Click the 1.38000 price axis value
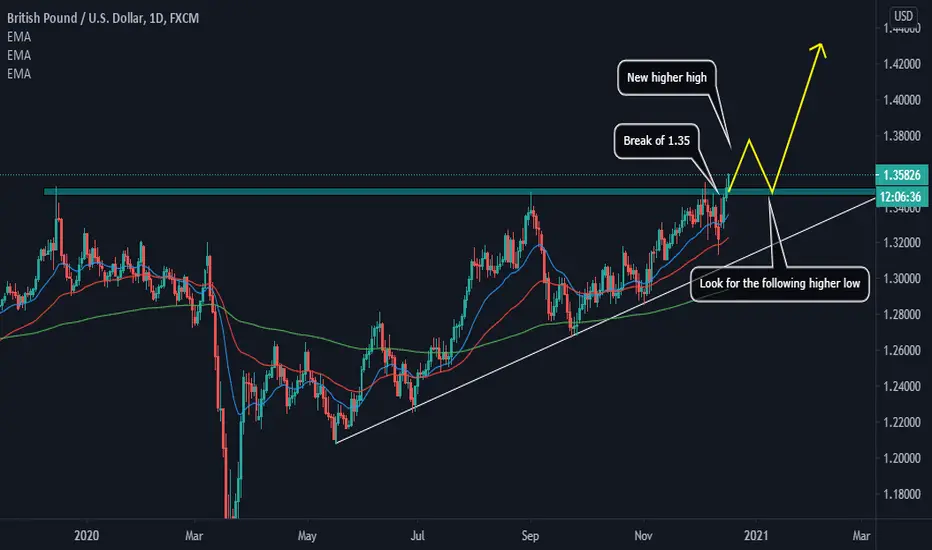This screenshot has height=550, width=932. 902,136
